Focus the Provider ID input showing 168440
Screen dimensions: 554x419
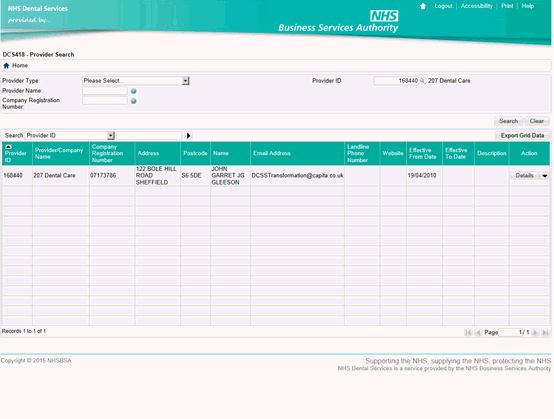(x=396, y=81)
